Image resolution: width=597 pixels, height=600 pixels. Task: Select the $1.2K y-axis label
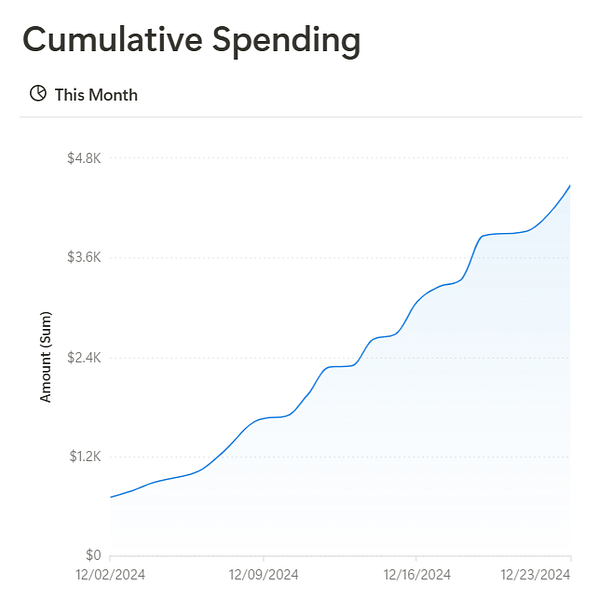pos(85,456)
